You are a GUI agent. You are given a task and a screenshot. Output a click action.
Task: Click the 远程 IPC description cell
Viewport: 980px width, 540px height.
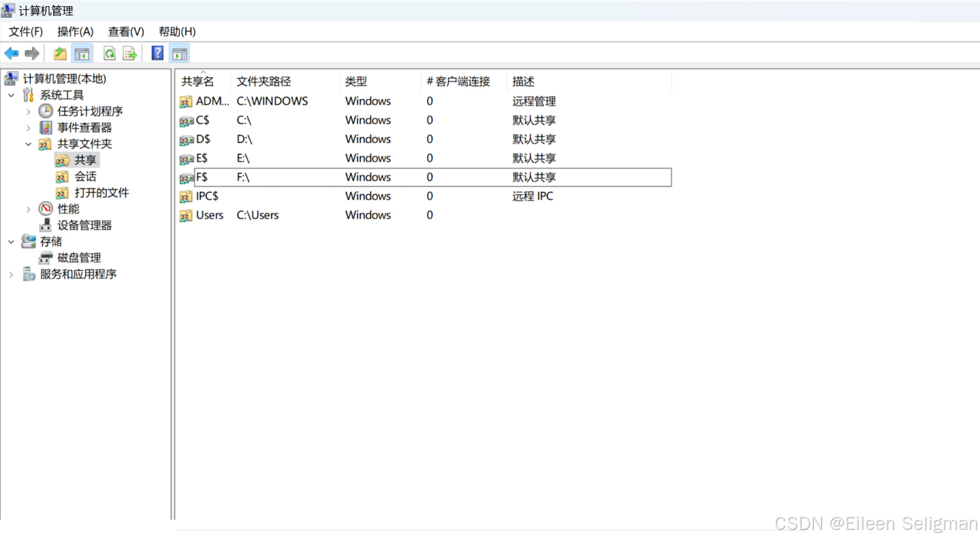coord(533,196)
